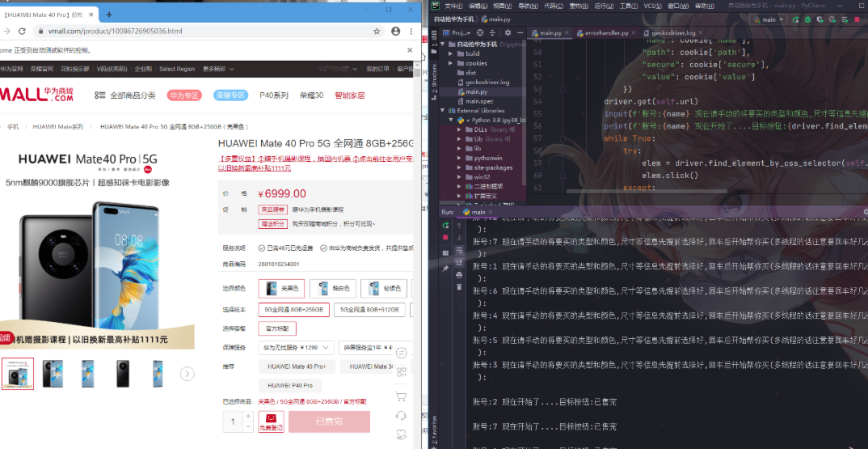Reload the Chrome page
This screenshot has height=449, width=868.
pos(22,31)
